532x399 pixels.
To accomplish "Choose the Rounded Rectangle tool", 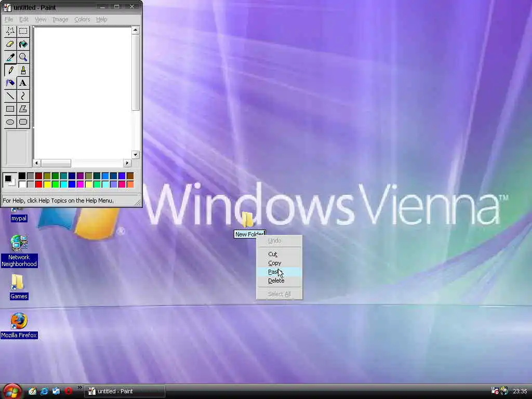I will [x=23, y=122].
